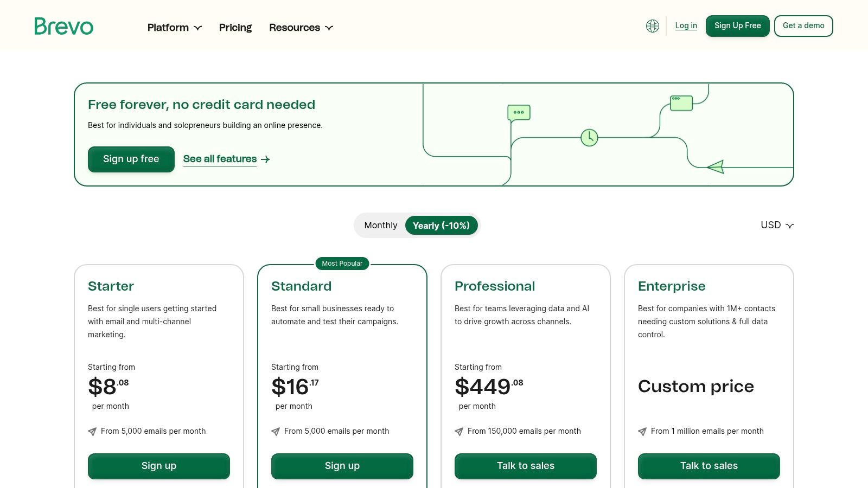Click Talk to sales under Professional
The image size is (868, 488).
(x=526, y=466)
